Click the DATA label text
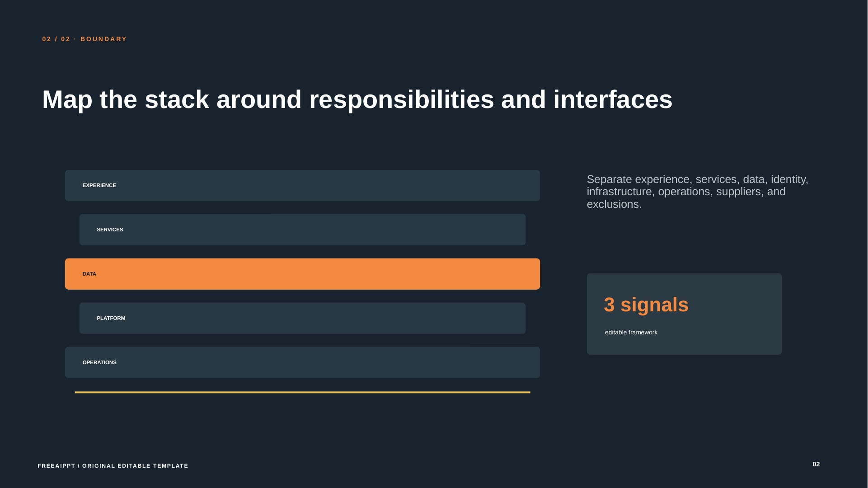868x488 pixels. tap(89, 274)
